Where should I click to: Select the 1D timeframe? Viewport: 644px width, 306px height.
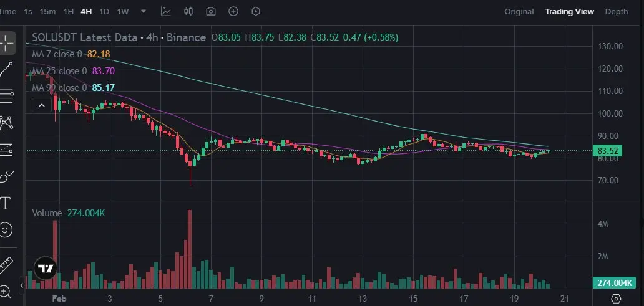click(104, 11)
